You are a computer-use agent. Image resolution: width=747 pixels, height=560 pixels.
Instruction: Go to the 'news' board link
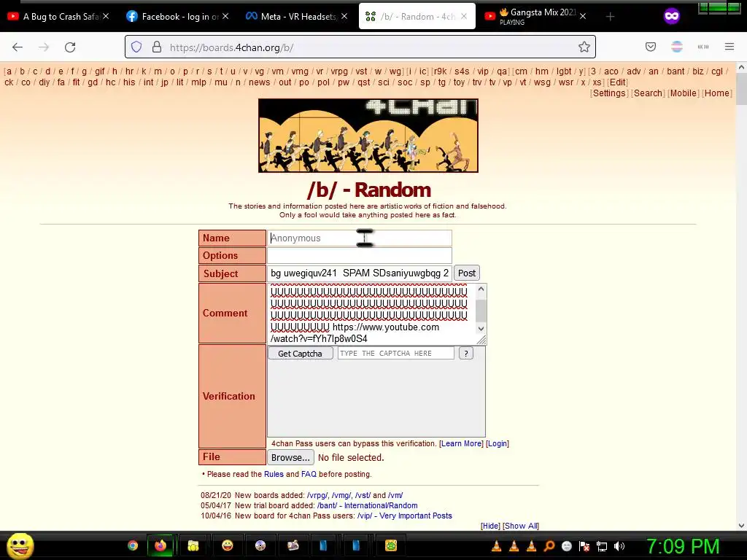click(x=259, y=82)
